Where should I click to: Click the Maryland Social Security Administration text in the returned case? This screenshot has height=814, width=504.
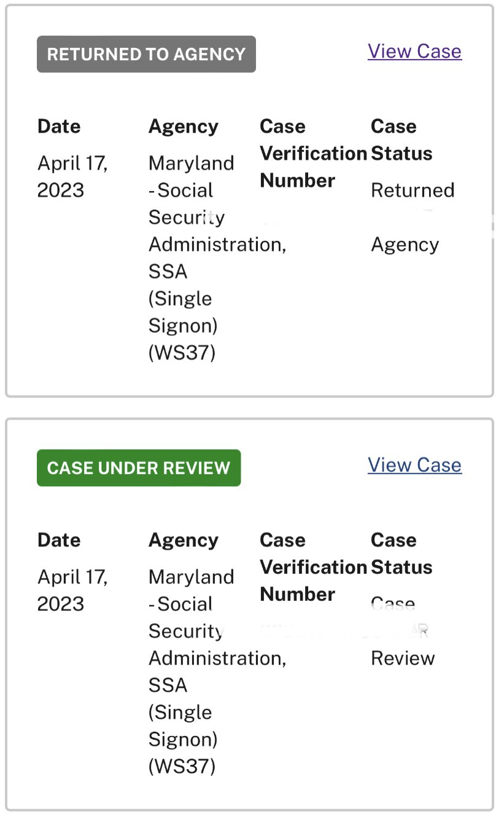click(x=217, y=258)
